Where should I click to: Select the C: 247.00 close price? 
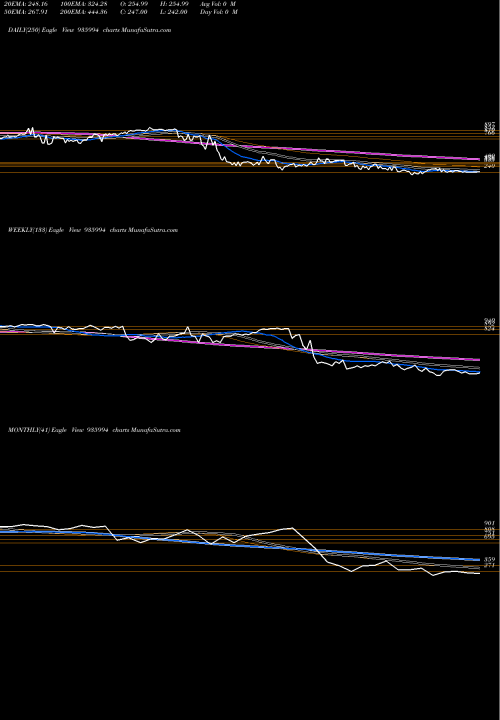tap(134, 11)
